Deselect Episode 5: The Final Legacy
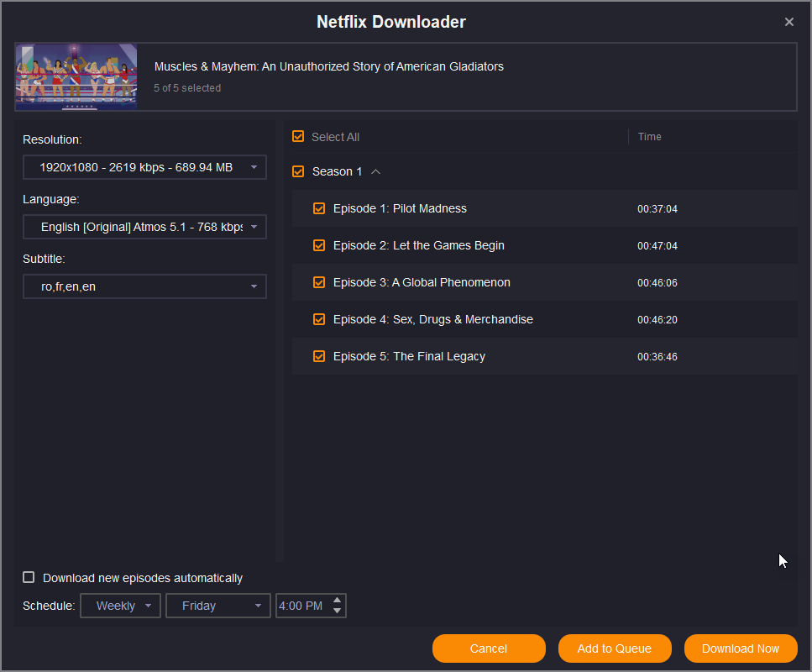The height and width of the screenshot is (672, 812). 319,356
